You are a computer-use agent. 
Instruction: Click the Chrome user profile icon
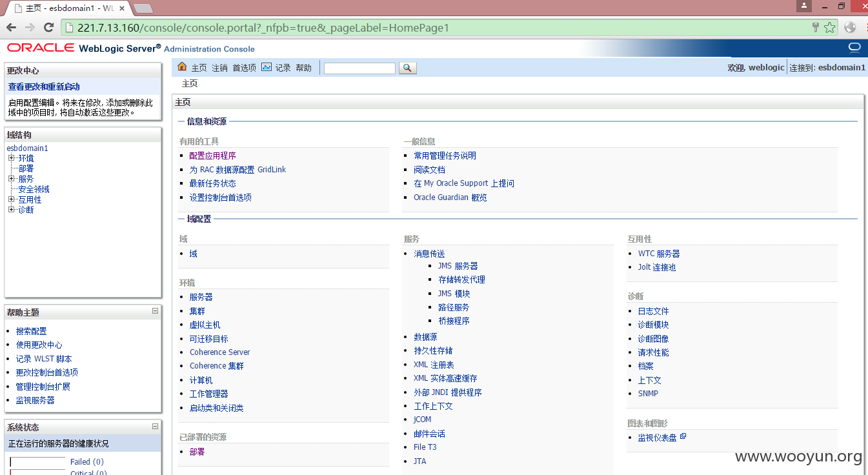[803, 6]
